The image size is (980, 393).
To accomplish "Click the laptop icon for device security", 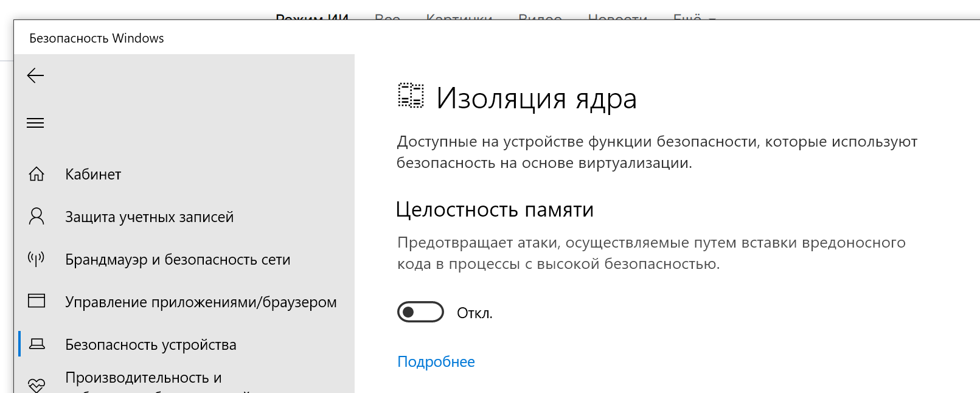I will (x=37, y=344).
